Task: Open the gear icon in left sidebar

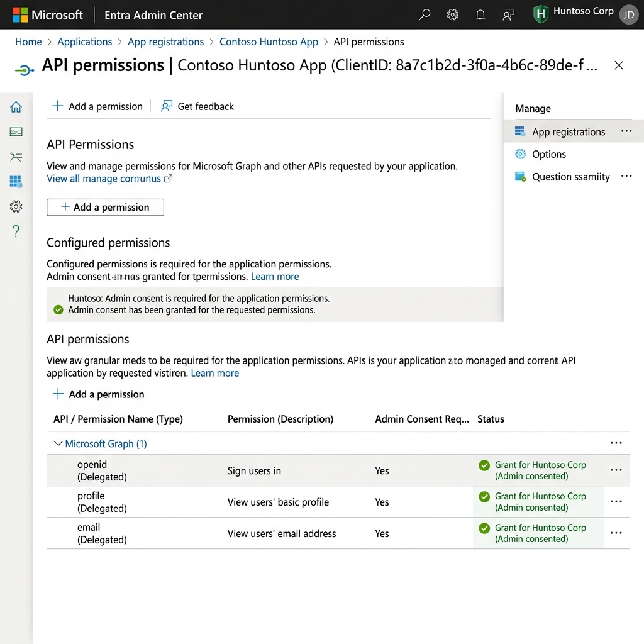Action: pos(16,206)
